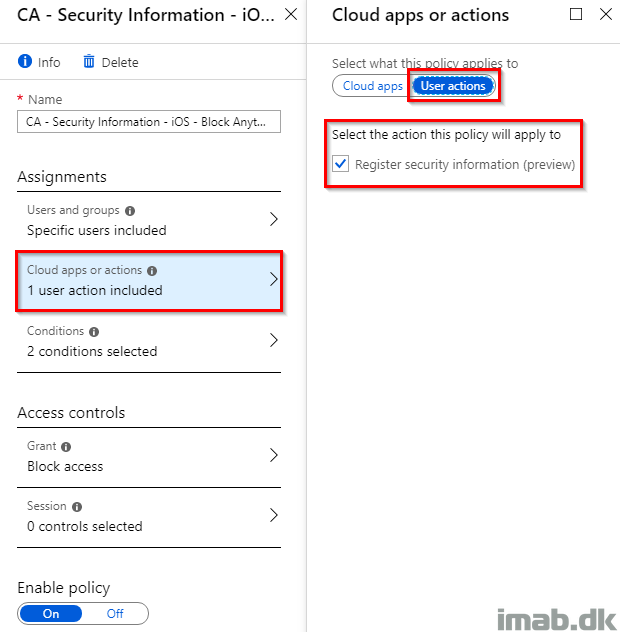This screenshot has width=620, height=632.
Task: Set Enable policy to On
Action: click(51, 613)
